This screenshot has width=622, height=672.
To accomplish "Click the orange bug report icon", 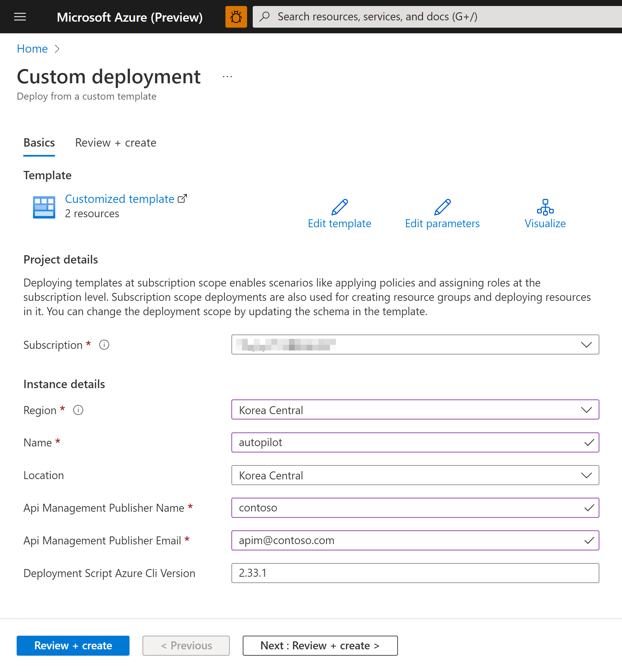I will pos(236,17).
